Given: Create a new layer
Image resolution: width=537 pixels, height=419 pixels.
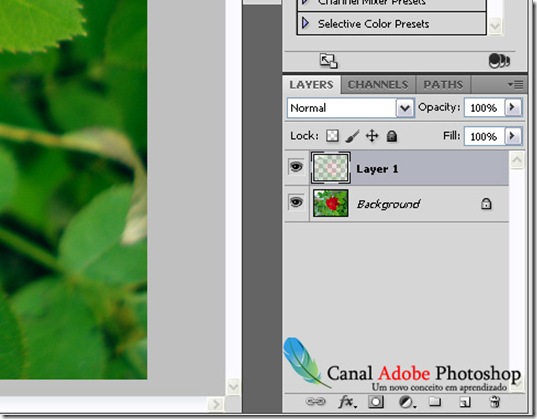Looking at the screenshot, I should click(x=465, y=402).
